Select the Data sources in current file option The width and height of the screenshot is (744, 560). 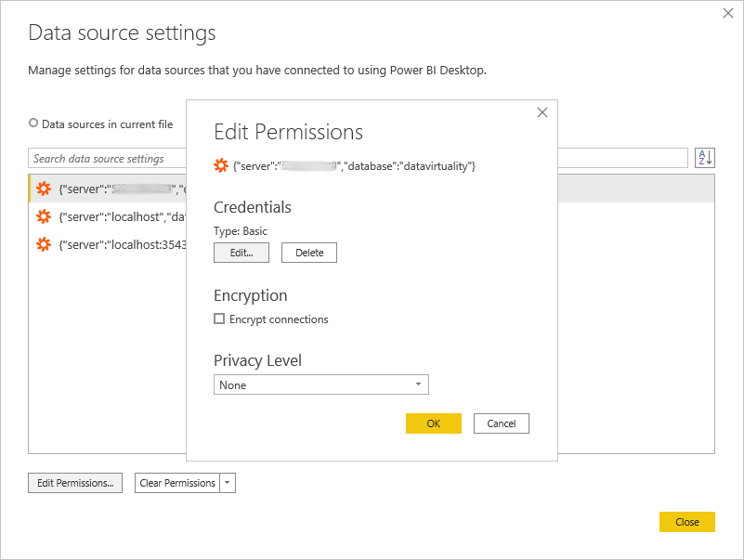tap(34, 124)
